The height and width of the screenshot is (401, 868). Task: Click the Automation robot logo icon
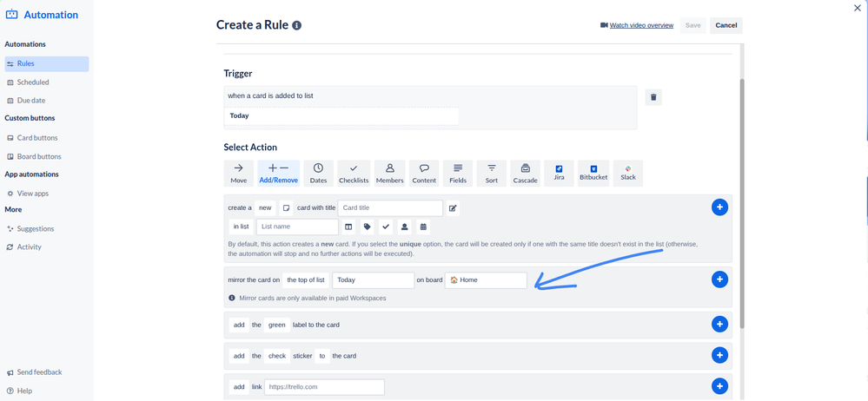(11, 15)
